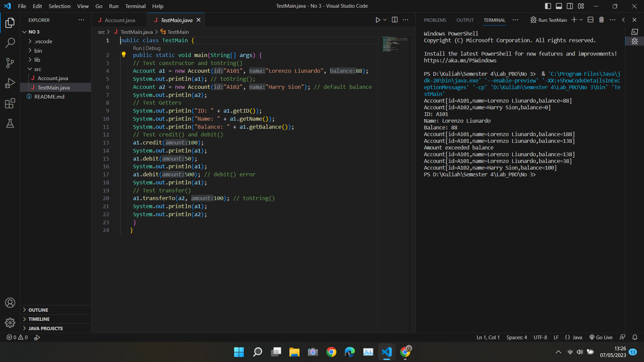
Task: Toggle the secondary sidebar
Action: (570, 6)
